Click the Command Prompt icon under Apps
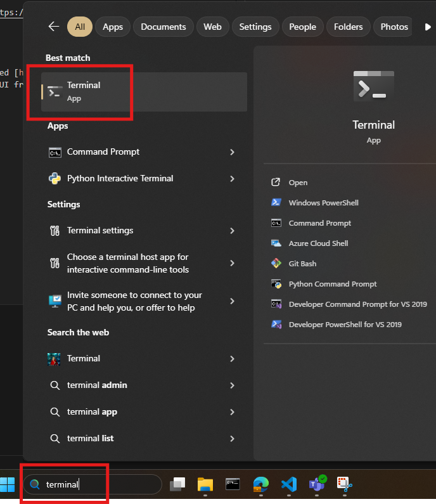Screen dimensions: 436x504 pos(54,152)
